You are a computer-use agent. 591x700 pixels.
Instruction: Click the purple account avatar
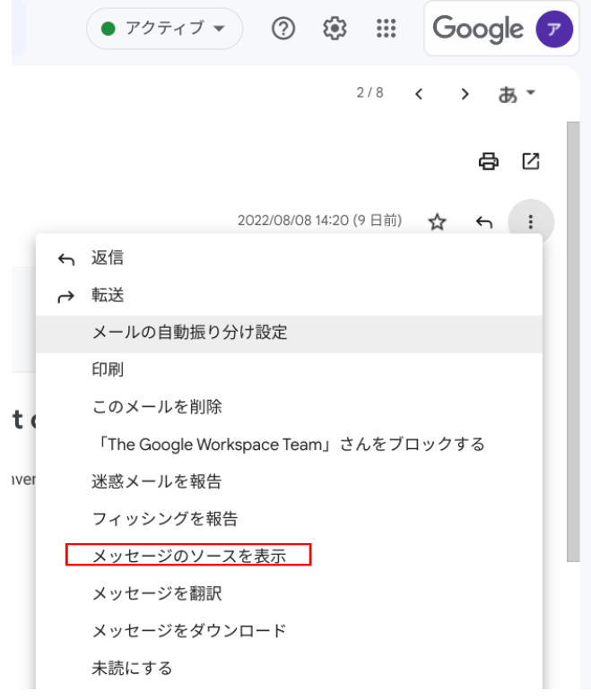pos(554,30)
